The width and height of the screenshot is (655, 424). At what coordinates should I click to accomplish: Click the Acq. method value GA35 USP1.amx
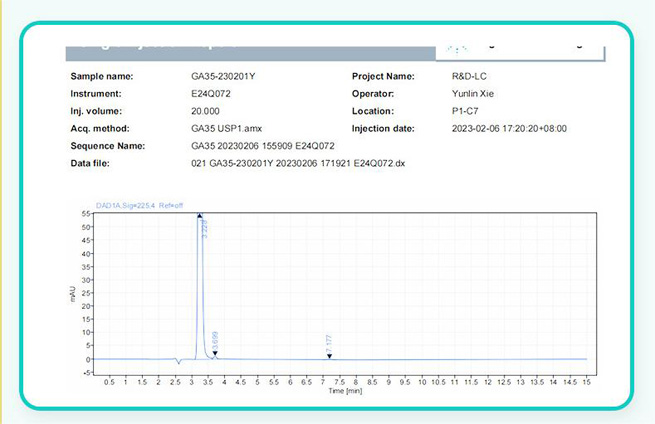[229, 128]
